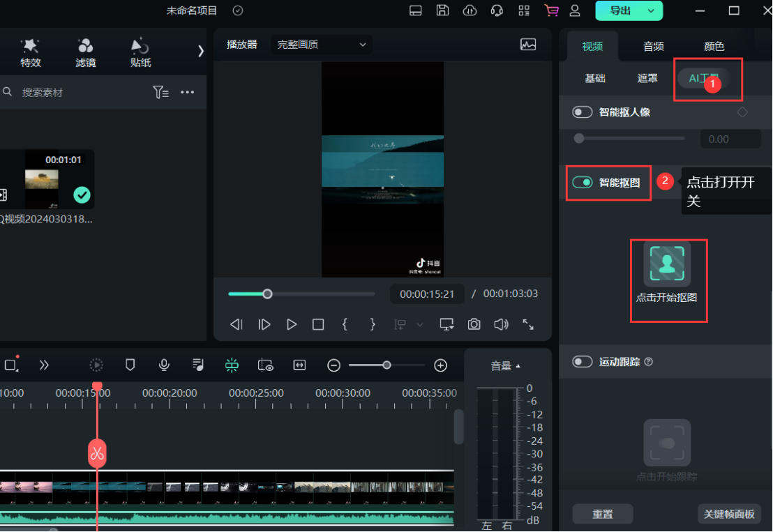Image resolution: width=773 pixels, height=532 pixels.
Task: Expand the 导出 export dropdown arrow
Action: click(651, 10)
